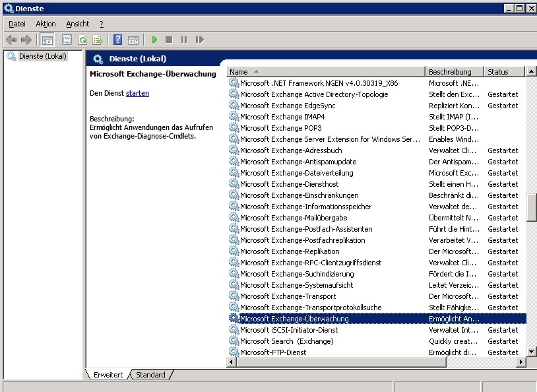Viewport: 537px width, 392px height.
Task: Select Microsoft Exchange IMAP4 service
Action: tap(282, 117)
